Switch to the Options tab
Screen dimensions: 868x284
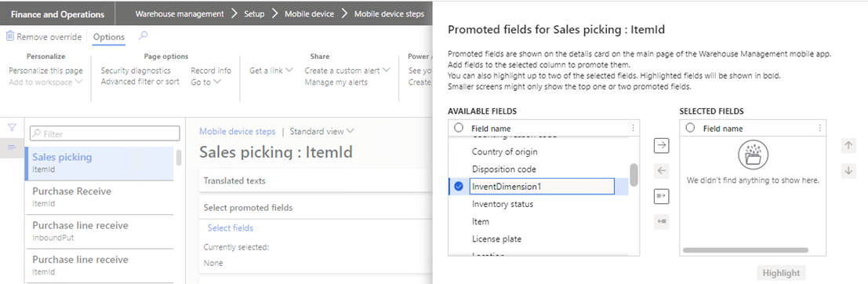point(109,37)
